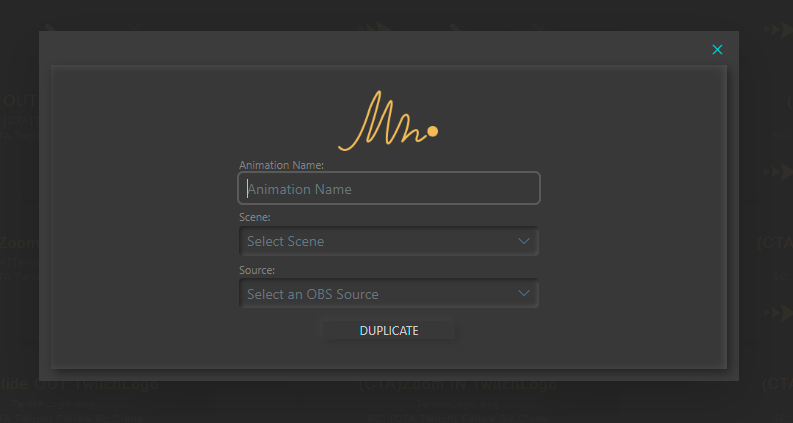Click the Scene dropdown chevron arrow
The image size is (793, 423).
(x=524, y=241)
